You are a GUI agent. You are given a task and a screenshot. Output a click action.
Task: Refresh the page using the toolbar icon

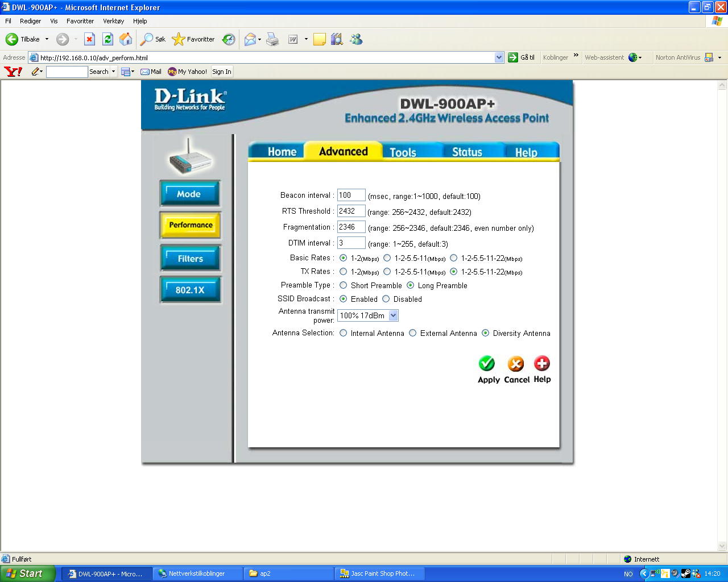tap(107, 39)
